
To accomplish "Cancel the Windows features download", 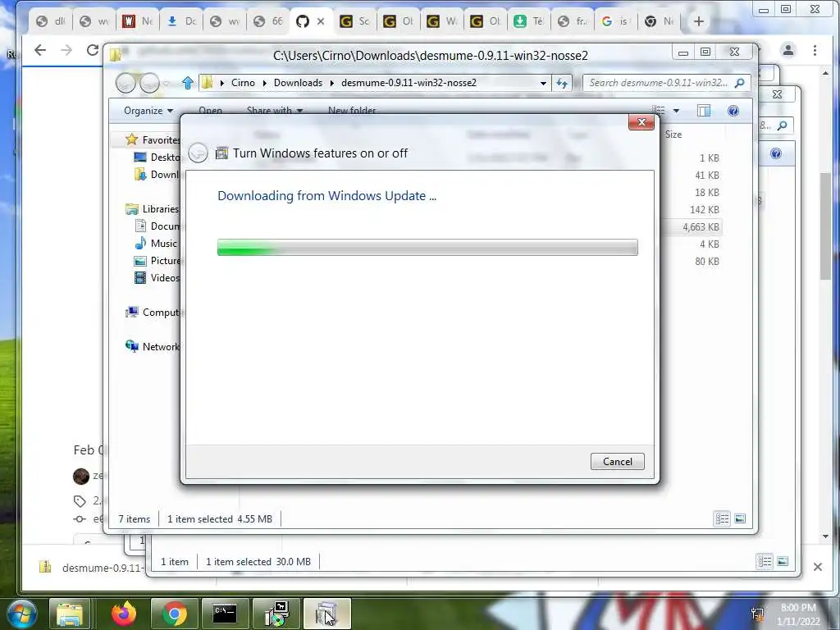I will tap(617, 461).
